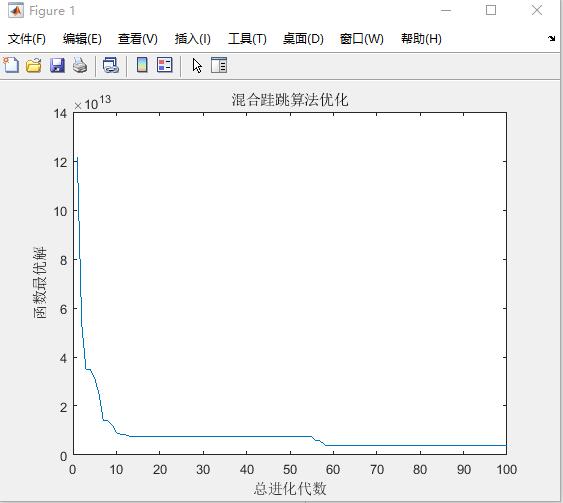Click the MATLAB logo in the title bar
Image resolution: width=563 pixels, height=503 pixels.
[x=16, y=10]
